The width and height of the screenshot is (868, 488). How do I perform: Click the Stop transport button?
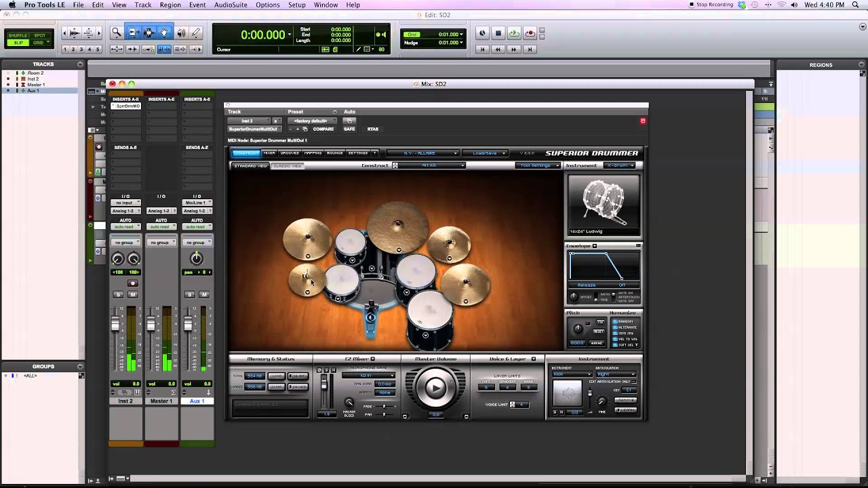498,33
